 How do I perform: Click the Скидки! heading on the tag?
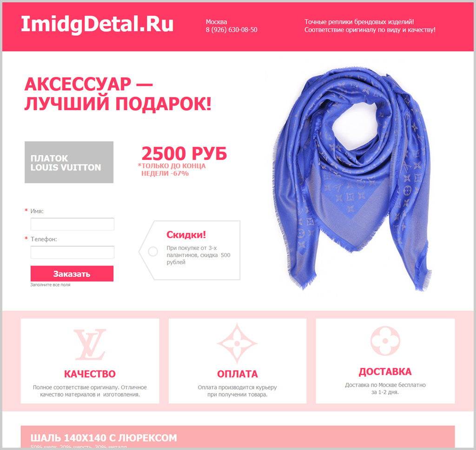(186, 235)
